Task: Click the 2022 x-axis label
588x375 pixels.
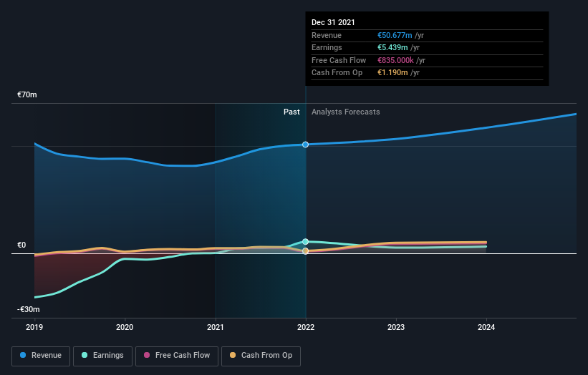Action: 306,327
